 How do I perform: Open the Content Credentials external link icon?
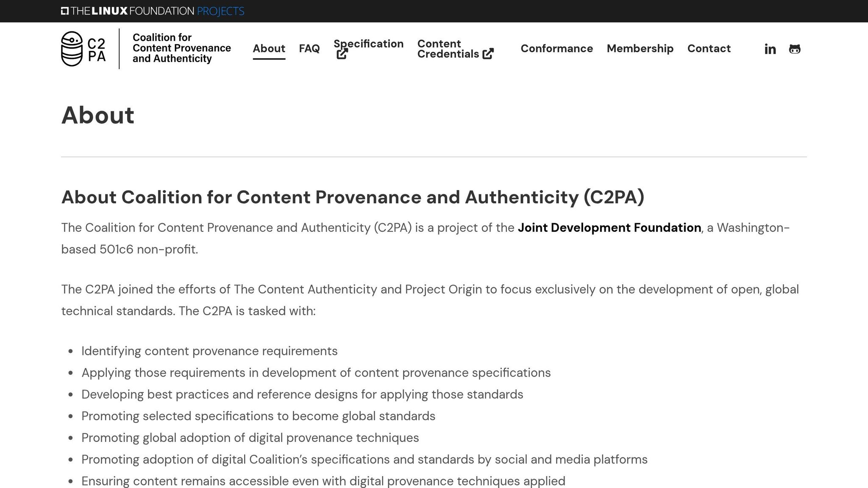[488, 54]
